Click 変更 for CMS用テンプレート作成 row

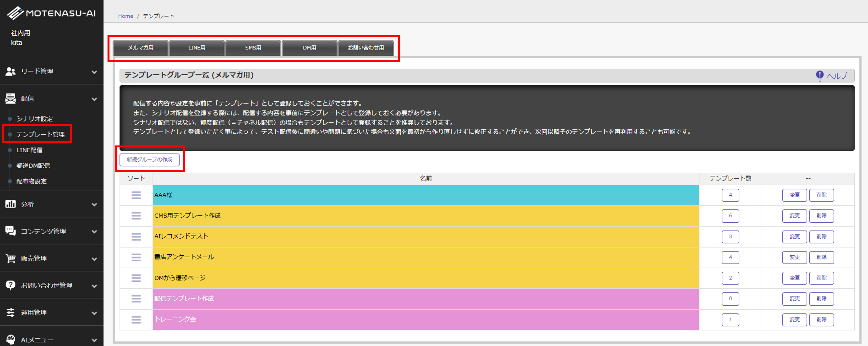[794, 216]
